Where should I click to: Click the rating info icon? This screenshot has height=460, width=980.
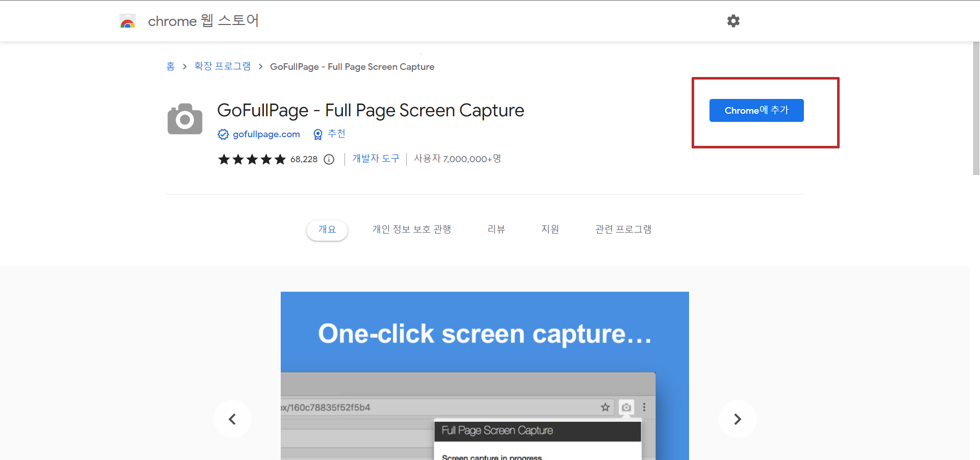point(329,159)
